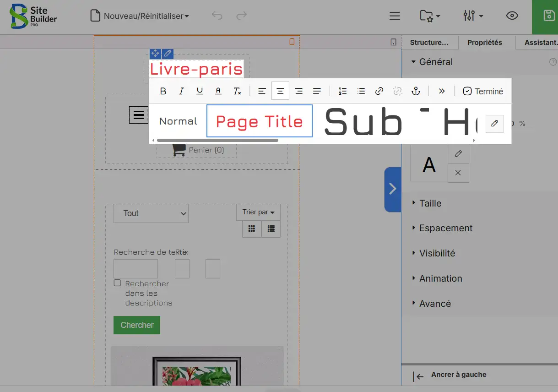Viewport: 558px width, 392px height.
Task: Align text to the left
Action: tap(262, 91)
